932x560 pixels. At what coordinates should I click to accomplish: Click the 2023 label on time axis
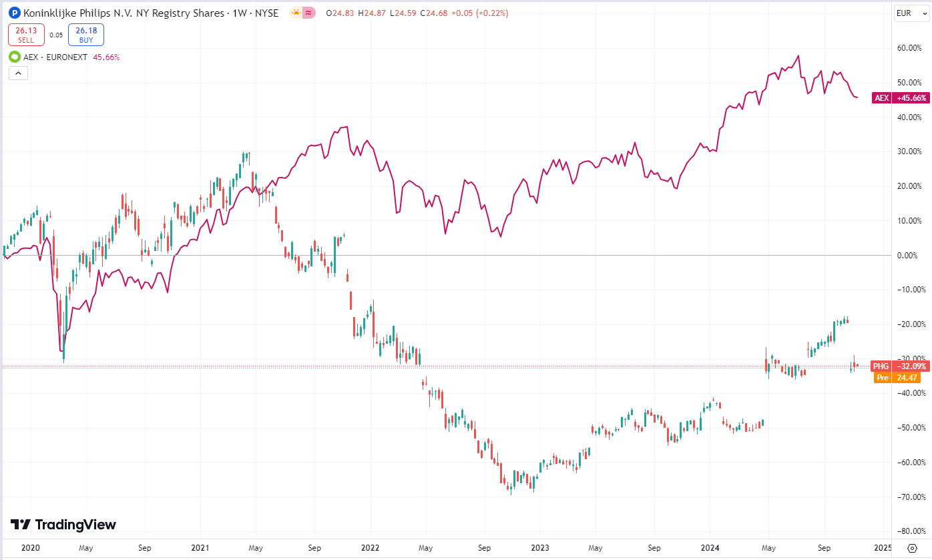[539, 547]
